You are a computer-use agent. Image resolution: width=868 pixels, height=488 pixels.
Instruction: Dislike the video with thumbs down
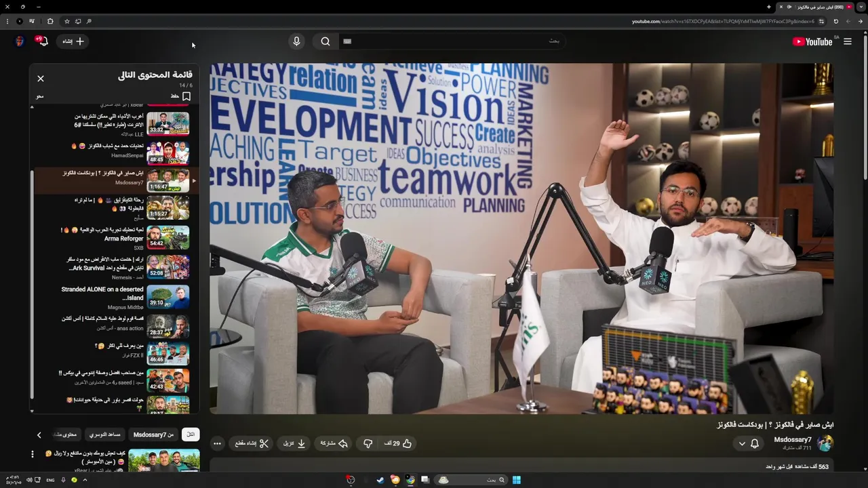coord(368,443)
